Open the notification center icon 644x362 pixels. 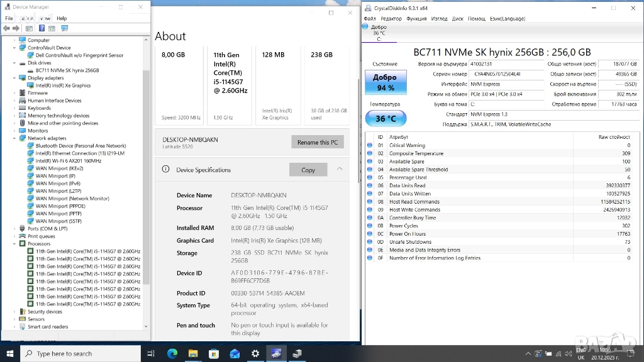point(631,353)
